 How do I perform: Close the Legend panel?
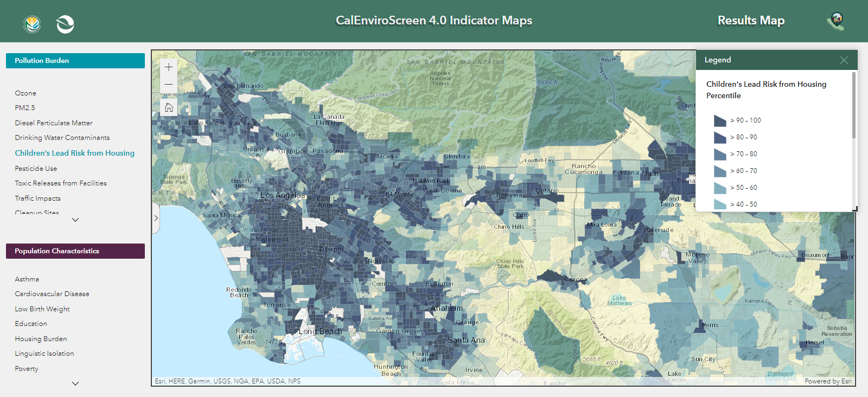tap(844, 60)
